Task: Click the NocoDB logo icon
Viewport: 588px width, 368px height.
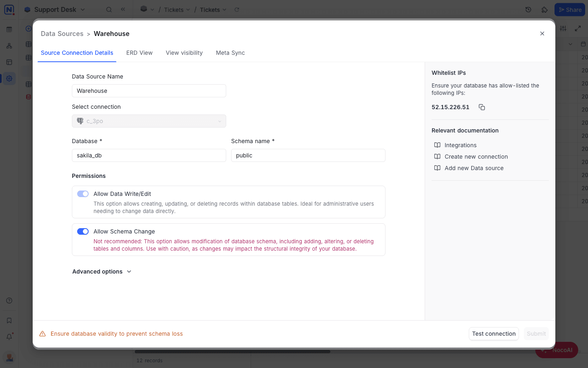Action: coord(9,9)
